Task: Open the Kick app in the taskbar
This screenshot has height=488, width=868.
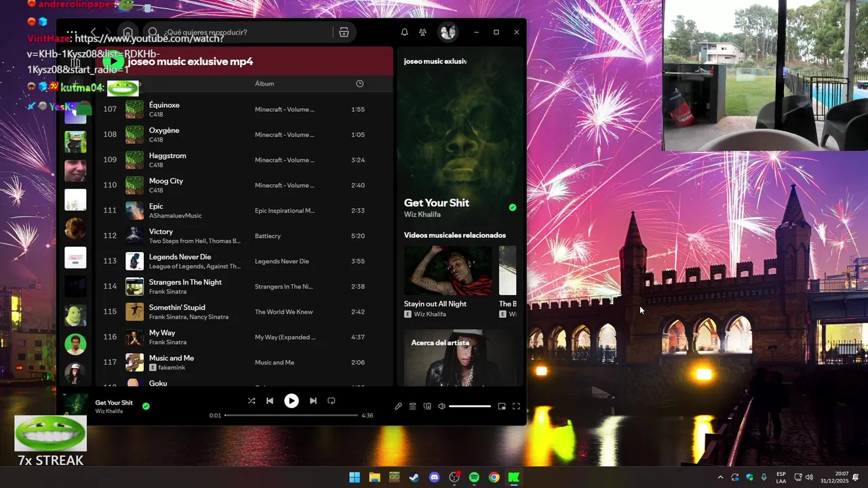Action: [x=513, y=477]
